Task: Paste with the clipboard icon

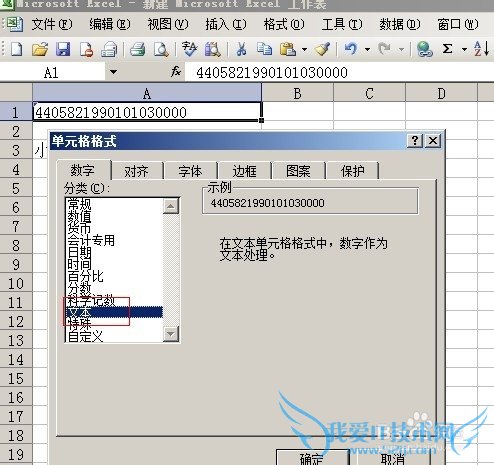Action: pyautogui.click(x=288, y=49)
